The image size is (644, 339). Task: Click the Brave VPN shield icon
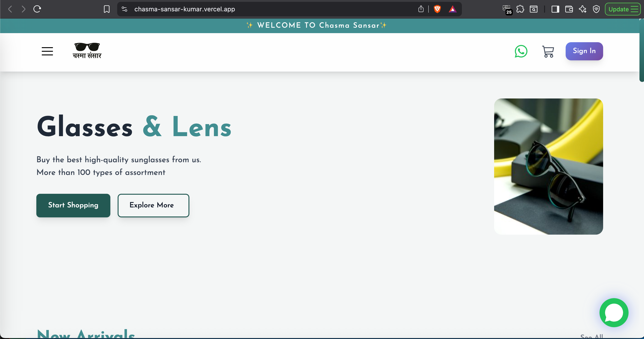(x=596, y=9)
